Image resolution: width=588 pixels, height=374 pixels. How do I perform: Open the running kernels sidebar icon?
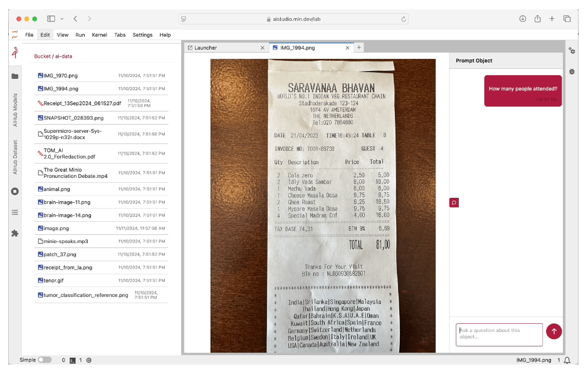(14, 191)
